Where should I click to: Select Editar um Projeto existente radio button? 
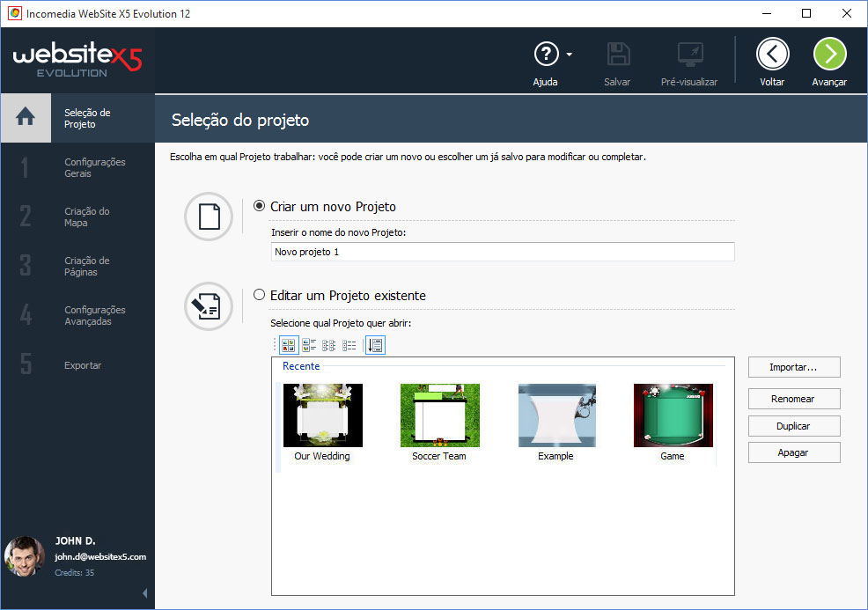(259, 295)
